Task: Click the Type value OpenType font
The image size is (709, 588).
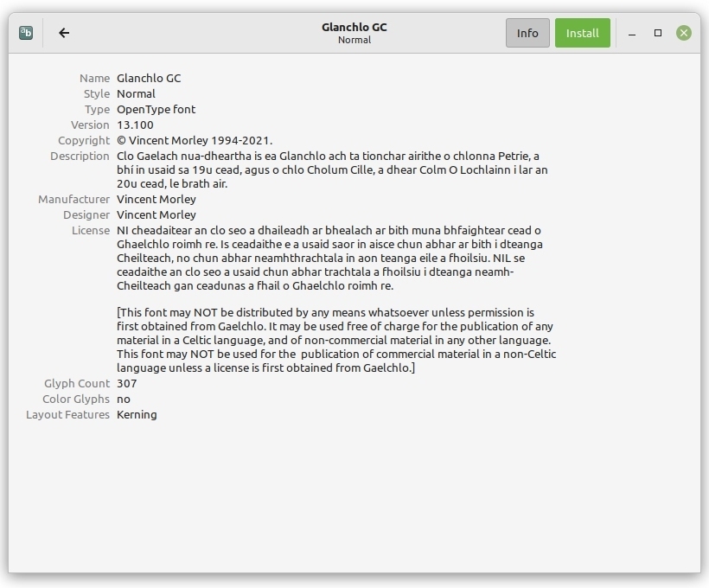Action: [x=156, y=110]
